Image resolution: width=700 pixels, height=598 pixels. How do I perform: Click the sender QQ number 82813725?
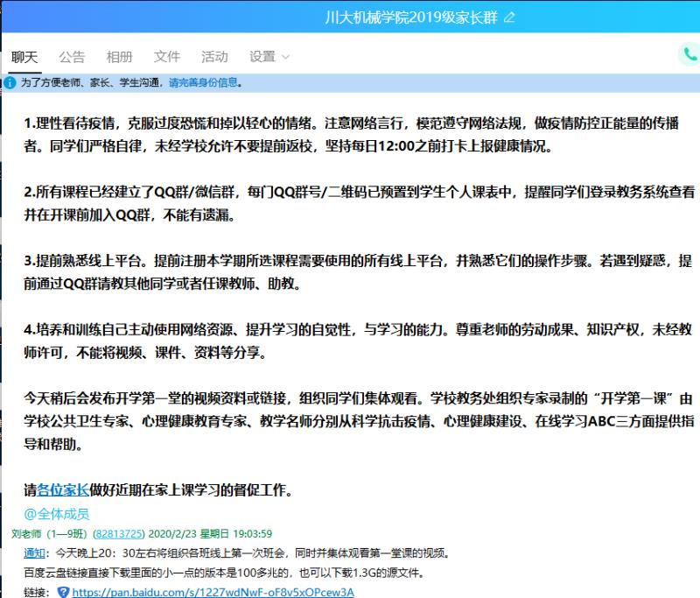click(120, 533)
